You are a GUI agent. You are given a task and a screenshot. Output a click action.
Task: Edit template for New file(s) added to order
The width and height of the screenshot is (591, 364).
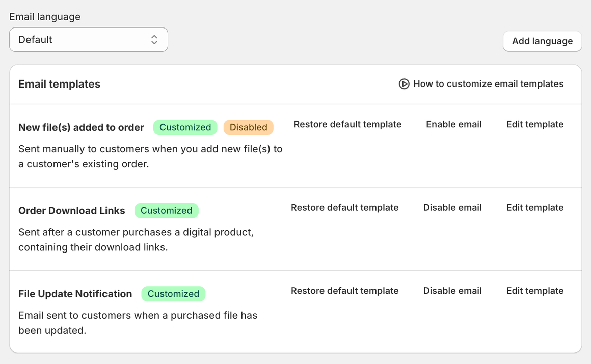[x=535, y=124]
